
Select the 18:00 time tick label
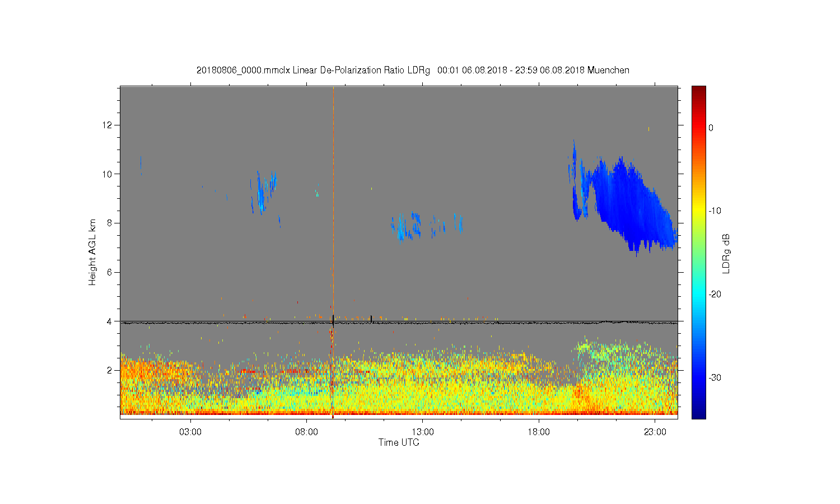coord(539,432)
